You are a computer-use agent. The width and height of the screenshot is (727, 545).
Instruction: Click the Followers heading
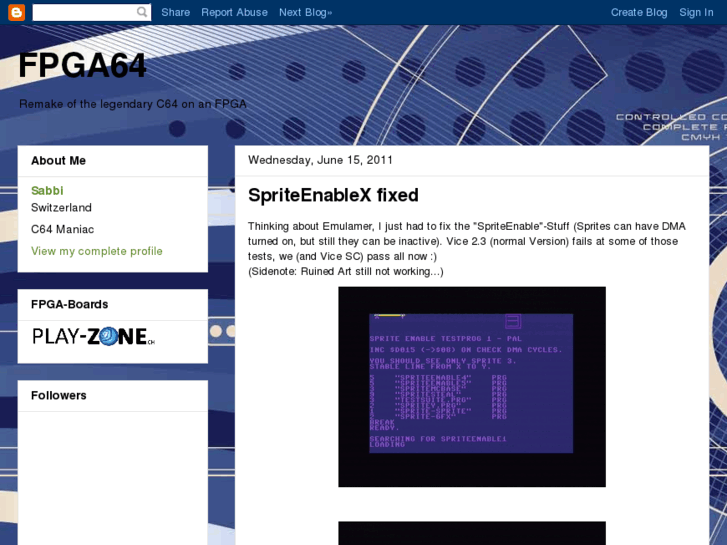click(59, 395)
